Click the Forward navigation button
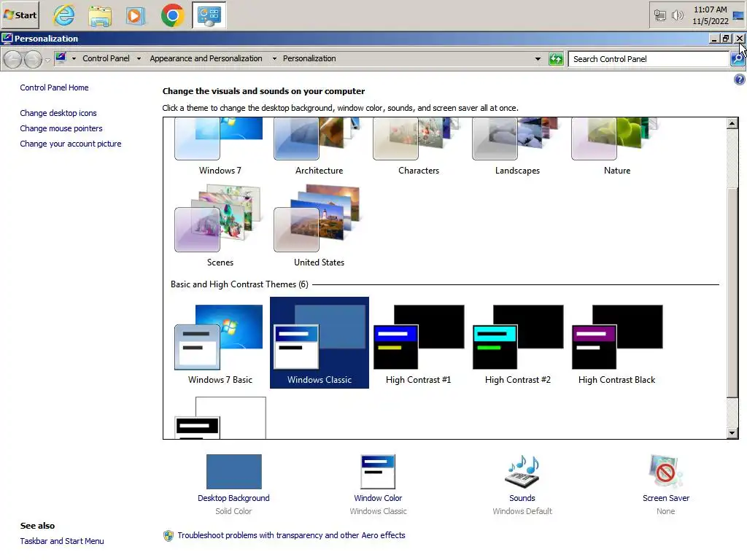Image resolution: width=747 pixels, height=560 pixels. tap(33, 60)
